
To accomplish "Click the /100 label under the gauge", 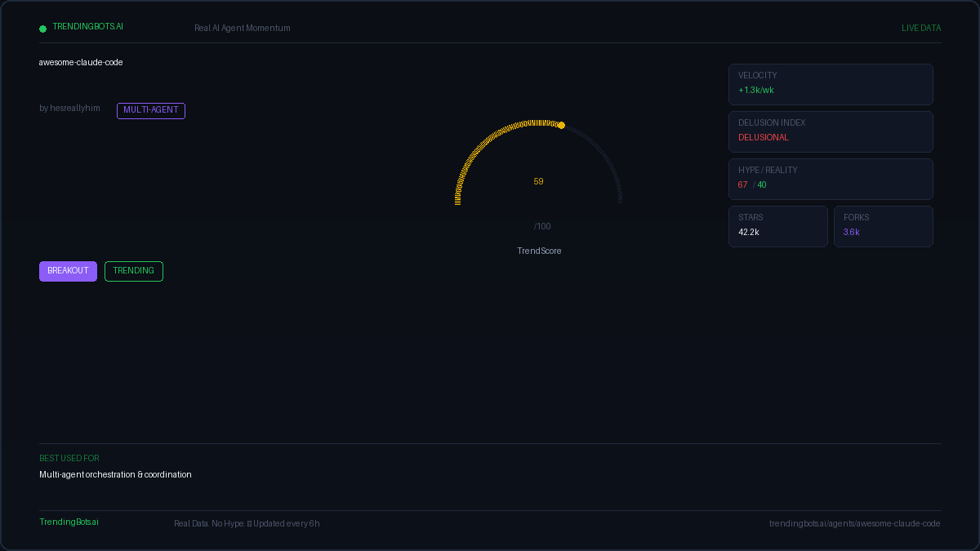I will pos(542,226).
